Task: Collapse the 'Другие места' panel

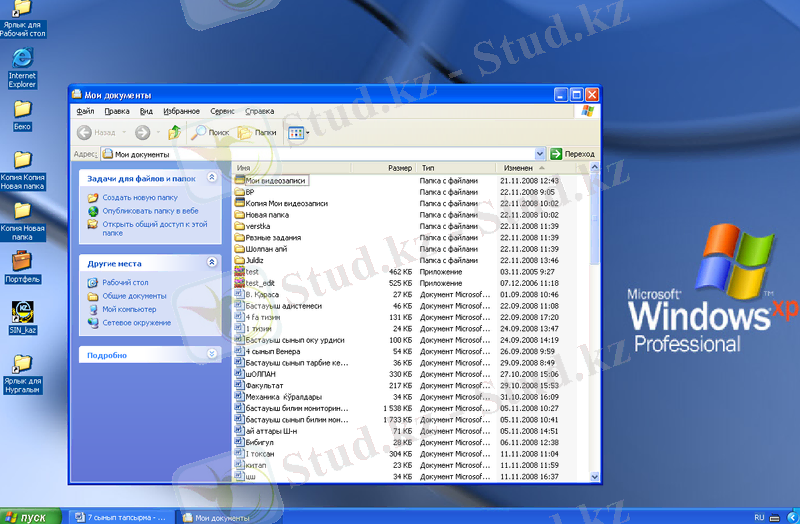Action: pyautogui.click(x=211, y=262)
